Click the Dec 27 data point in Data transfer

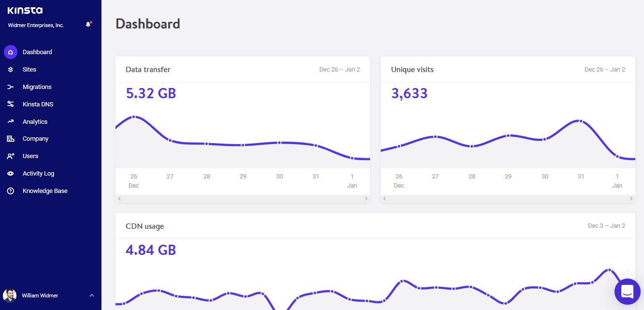(170, 140)
